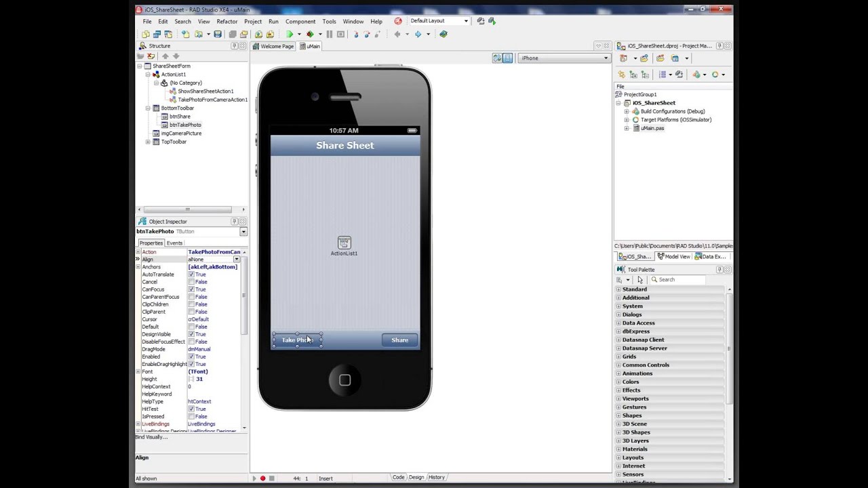Click the Bind Visually link
Image resolution: width=868 pixels, height=488 pixels.
[151, 437]
